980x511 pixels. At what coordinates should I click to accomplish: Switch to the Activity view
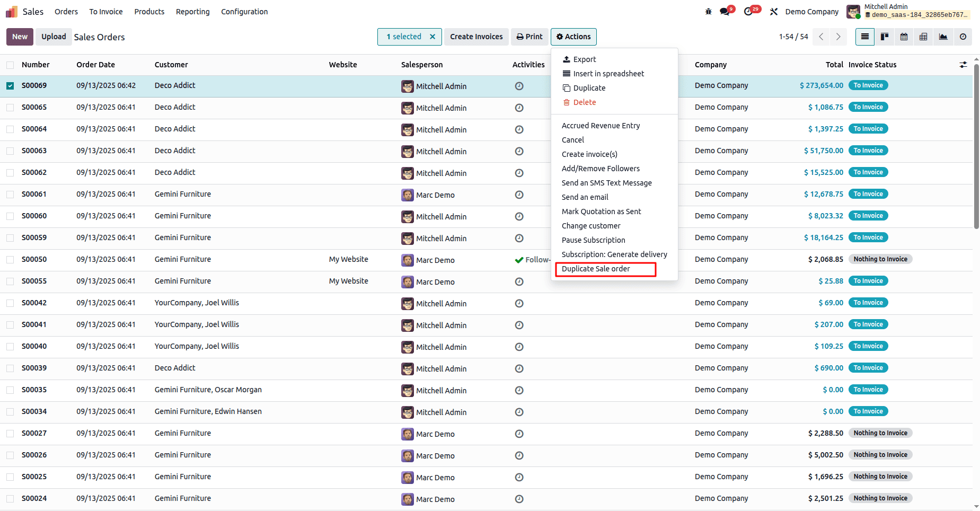click(963, 37)
